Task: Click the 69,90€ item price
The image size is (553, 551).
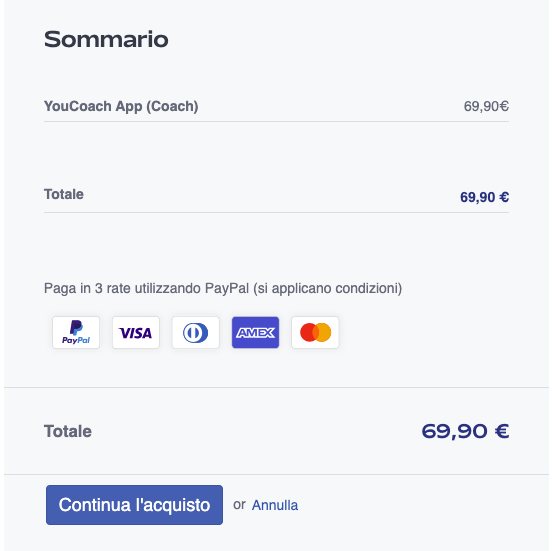Action: tap(486, 106)
